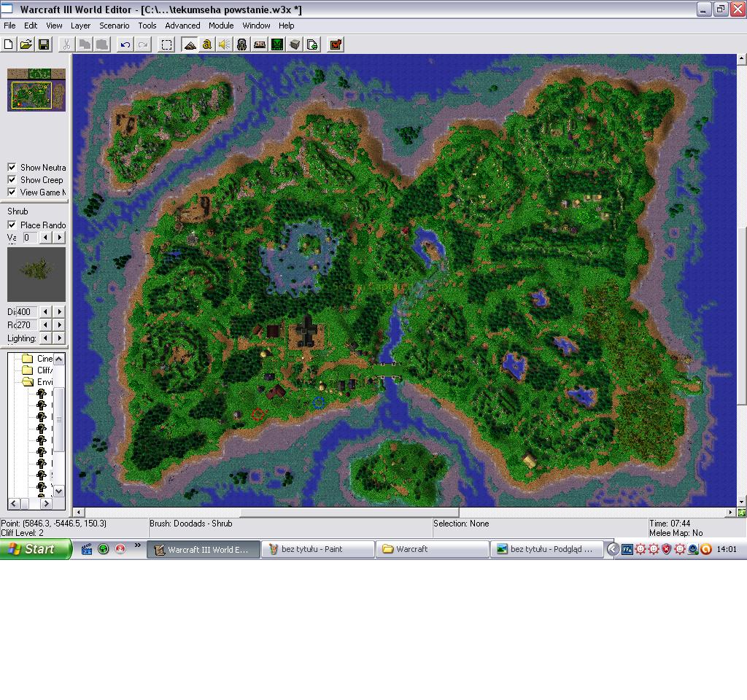The image size is (747, 700).
Task: Increase the 270 rotation value with right arrow
Action: pyautogui.click(x=60, y=324)
